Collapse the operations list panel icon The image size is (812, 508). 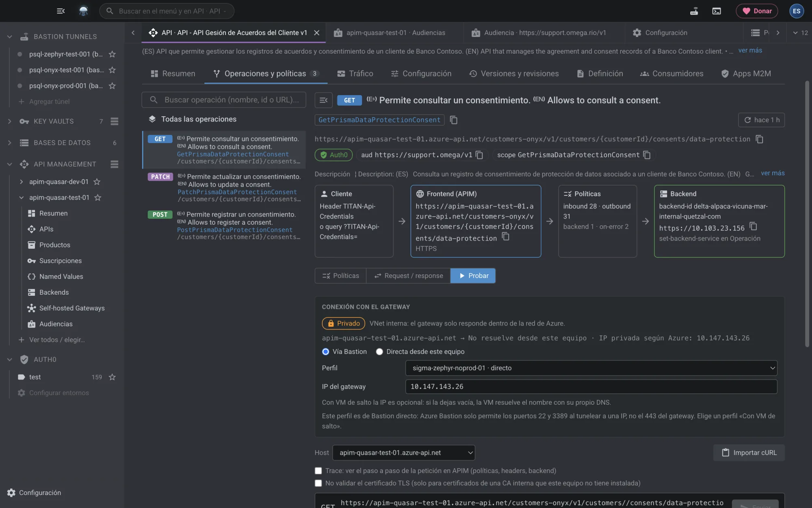click(x=324, y=100)
